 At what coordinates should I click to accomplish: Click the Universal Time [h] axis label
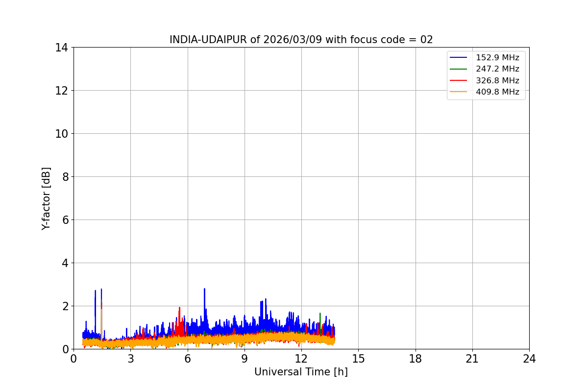pos(301,372)
